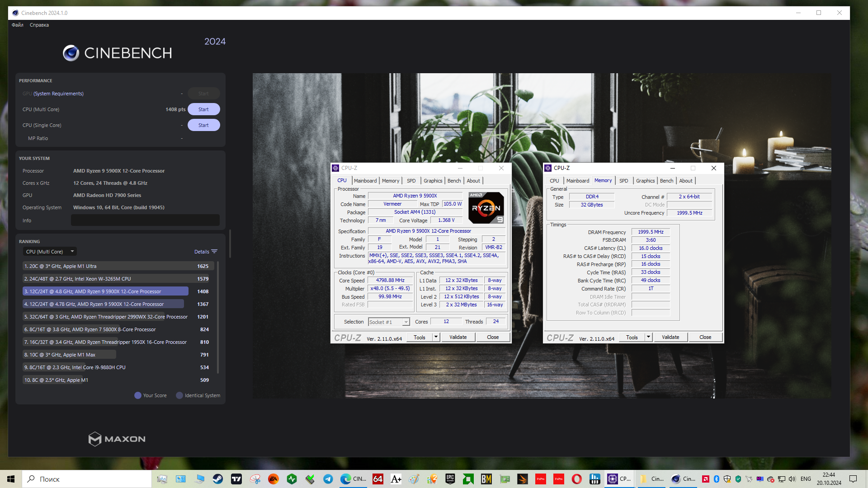Open the green AMD software taskbar icon
This screenshot has width=868, height=488.
[468, 479]
